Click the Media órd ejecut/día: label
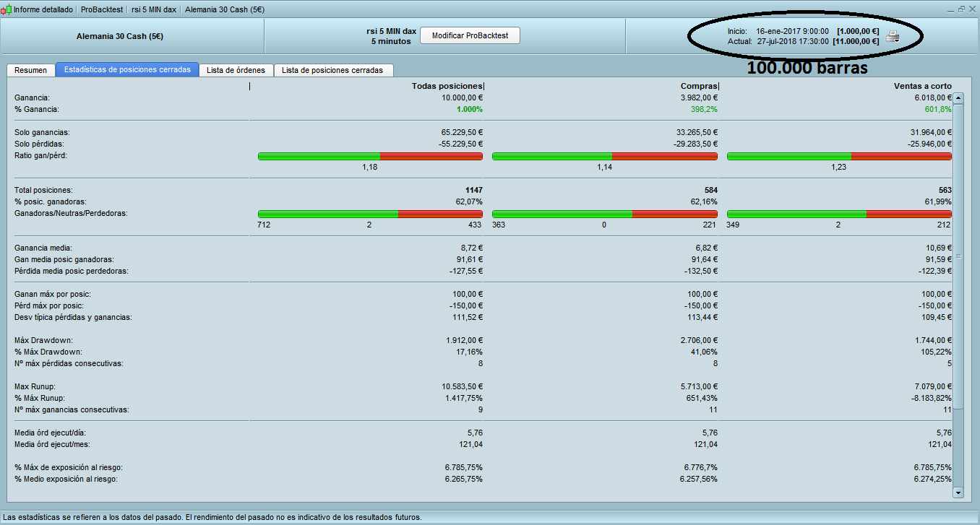Viewport: 980px width, 525px height. point(51,433)
